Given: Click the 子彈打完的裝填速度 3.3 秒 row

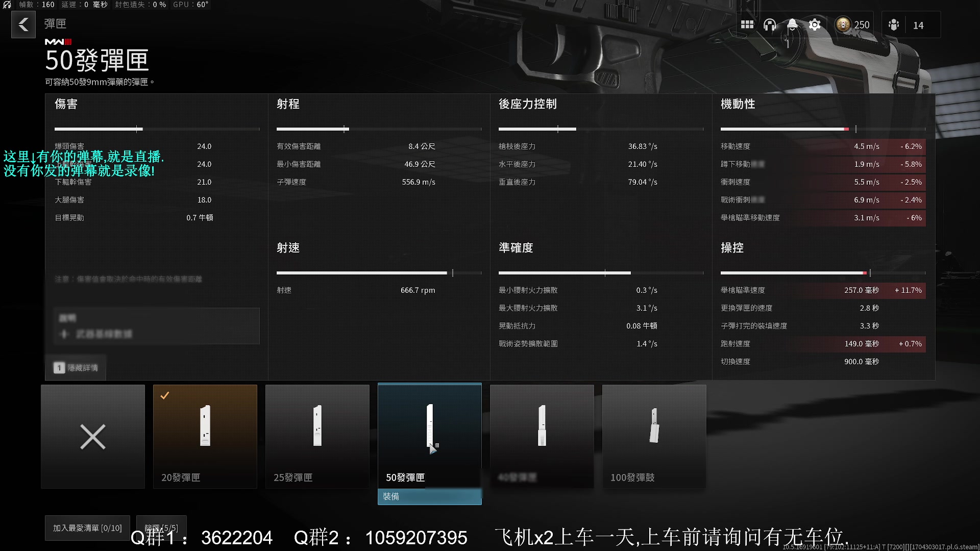Looking at the screenshot, I should click(x=823, y=326).
